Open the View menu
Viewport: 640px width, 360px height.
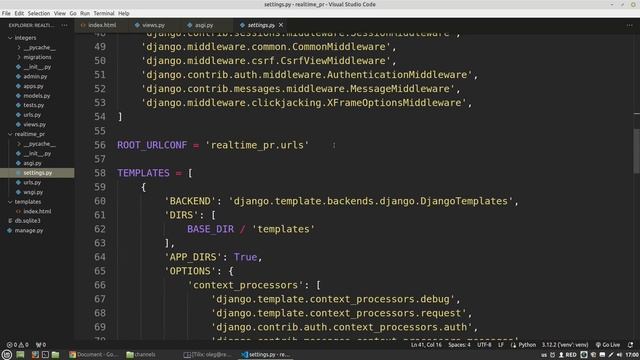coord(60,13)
